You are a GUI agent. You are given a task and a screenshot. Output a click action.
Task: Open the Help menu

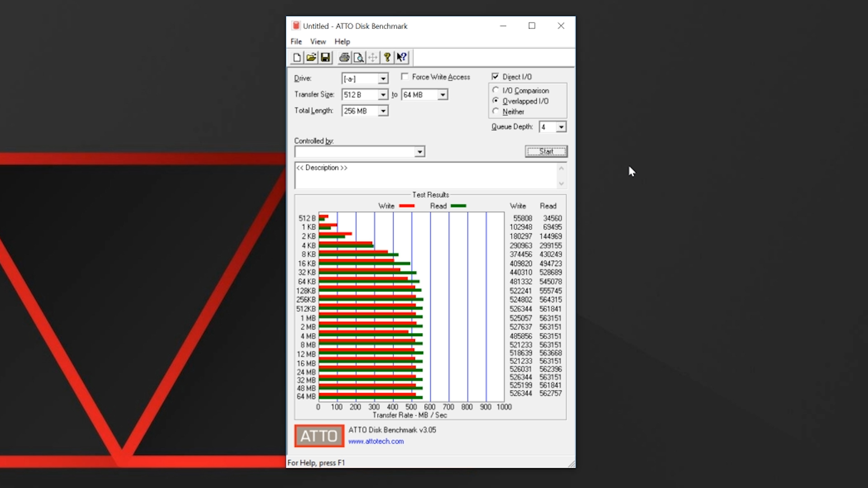click(342, 42)
